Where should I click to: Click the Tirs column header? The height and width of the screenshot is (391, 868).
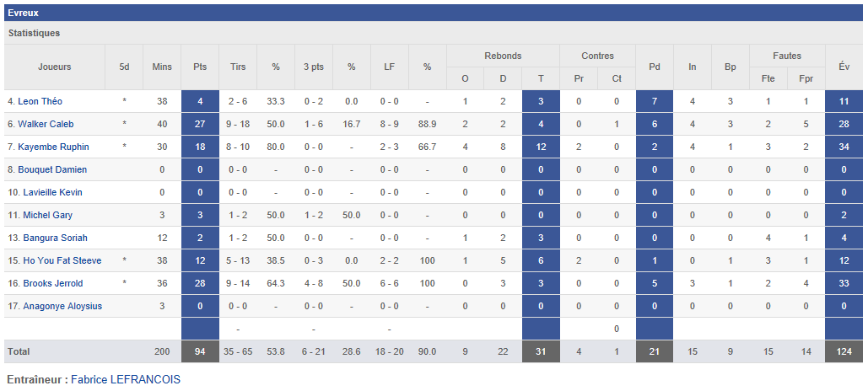coord(238,67)
